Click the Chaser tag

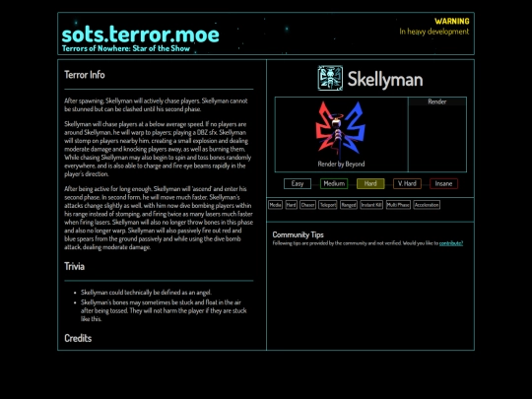click(x=307, y=205)
